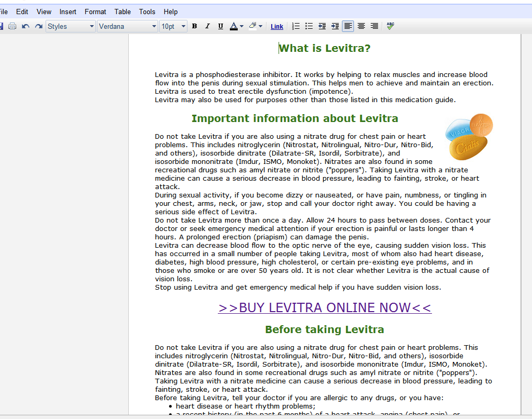Insert a bulleted list
The height and width of the screenshot is (419, 532).
[x=309, y=26]
